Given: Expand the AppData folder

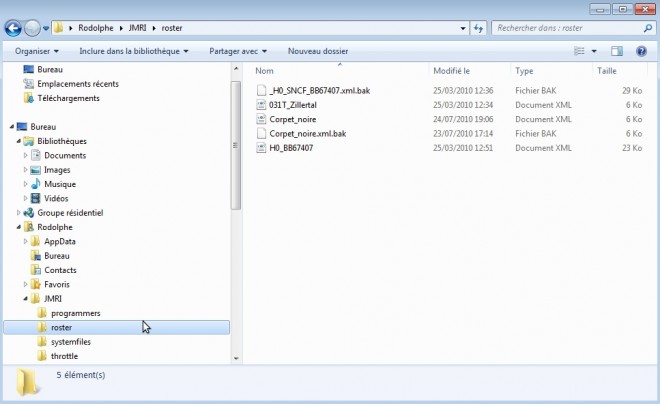Looking at the screenshot, I should coord(25,241).
